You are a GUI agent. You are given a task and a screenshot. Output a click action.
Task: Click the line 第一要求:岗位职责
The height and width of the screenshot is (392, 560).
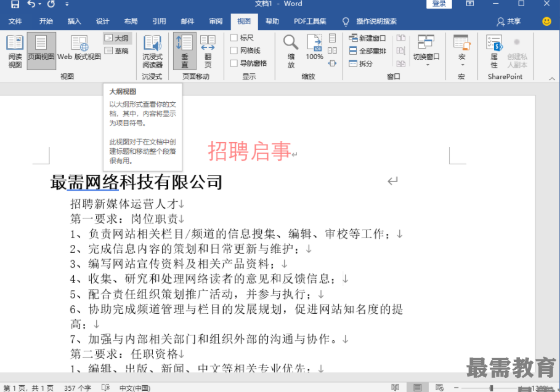click(x=124, y=218)
